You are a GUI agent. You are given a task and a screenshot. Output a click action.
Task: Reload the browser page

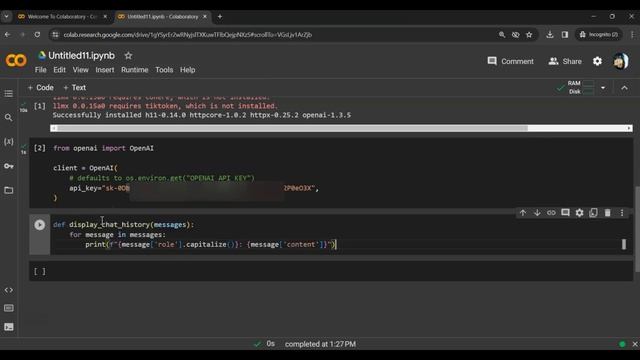point(37,35)
